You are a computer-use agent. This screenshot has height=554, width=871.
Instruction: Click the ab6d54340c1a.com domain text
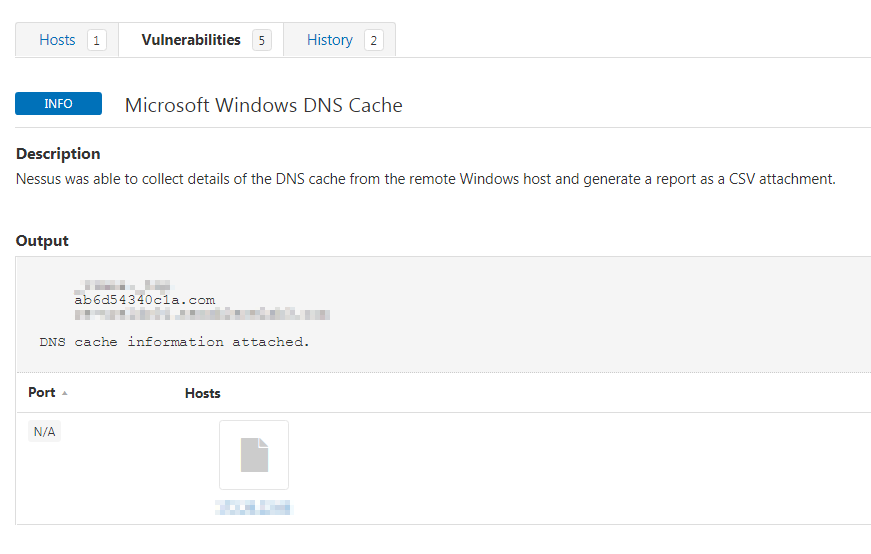(144, 300)
